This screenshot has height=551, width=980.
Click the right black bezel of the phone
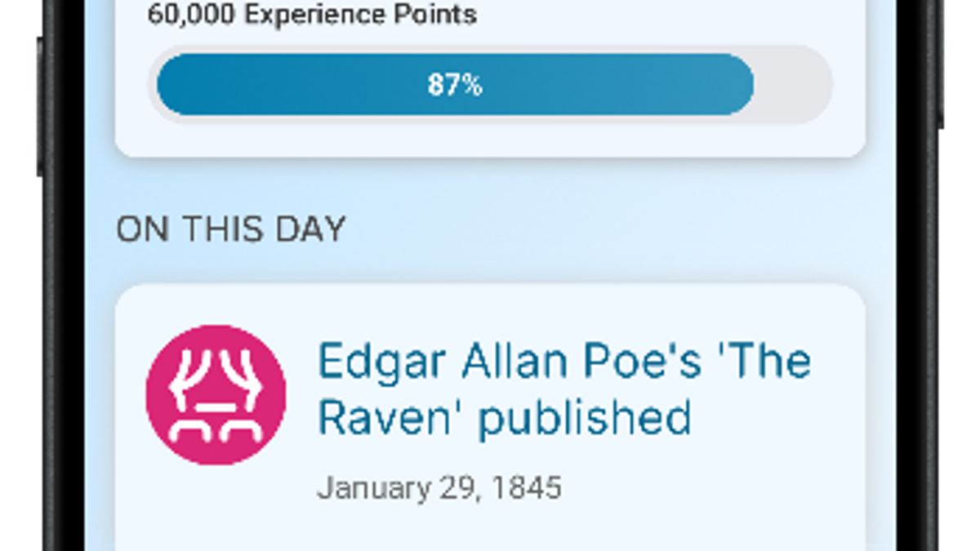[918, 327]
